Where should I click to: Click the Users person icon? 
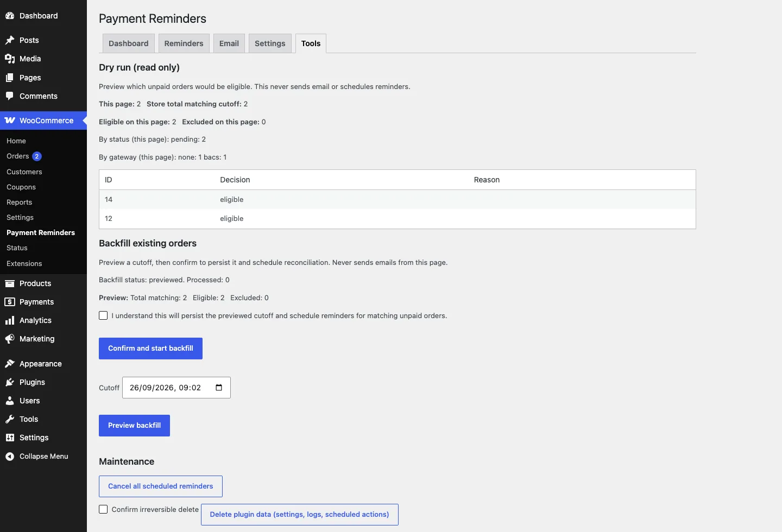pyautogui.click(x=10, y=401)
